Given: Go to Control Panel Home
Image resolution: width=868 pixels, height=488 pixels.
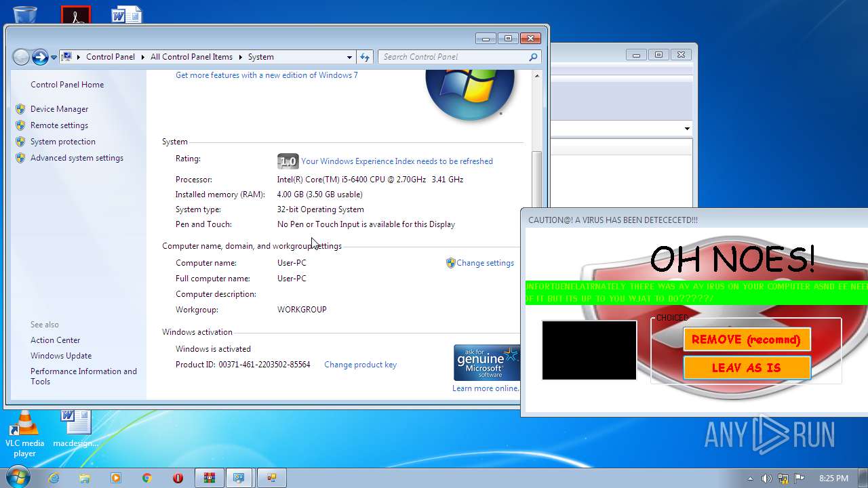Looking at the screenshot, I should 67,85.
